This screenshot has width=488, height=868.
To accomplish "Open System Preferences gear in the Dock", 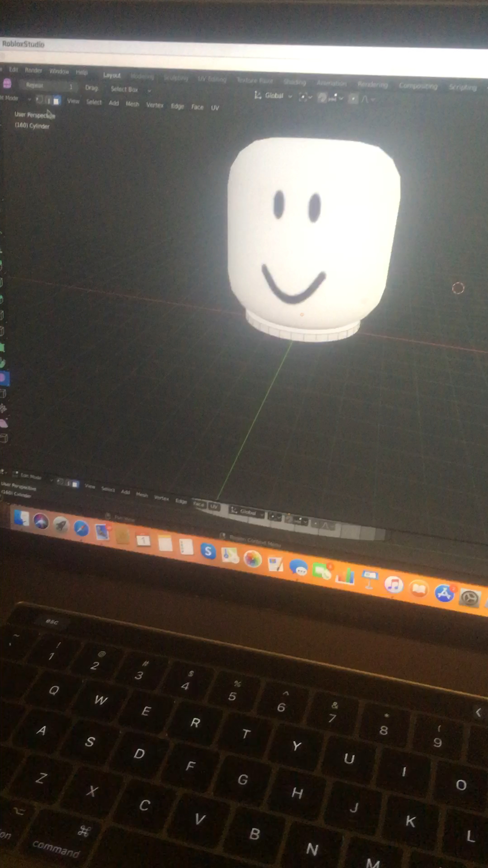I will pos(470,598).
